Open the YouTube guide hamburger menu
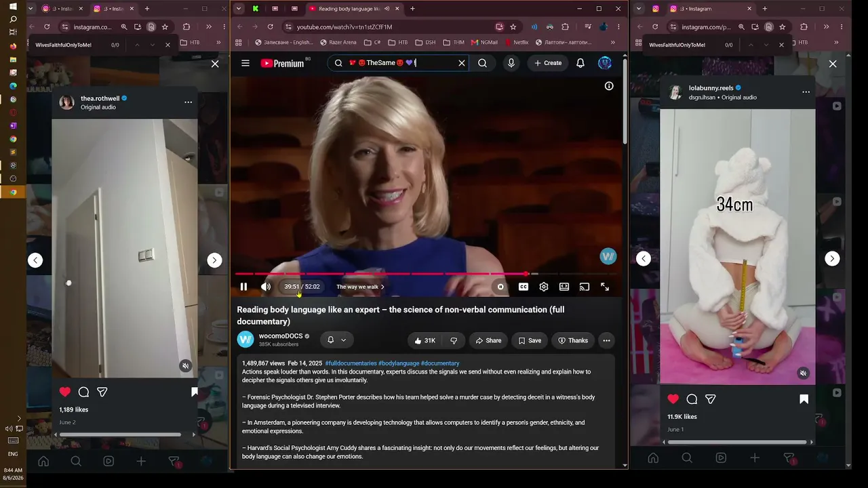The image size is (868, 488). 245,63
